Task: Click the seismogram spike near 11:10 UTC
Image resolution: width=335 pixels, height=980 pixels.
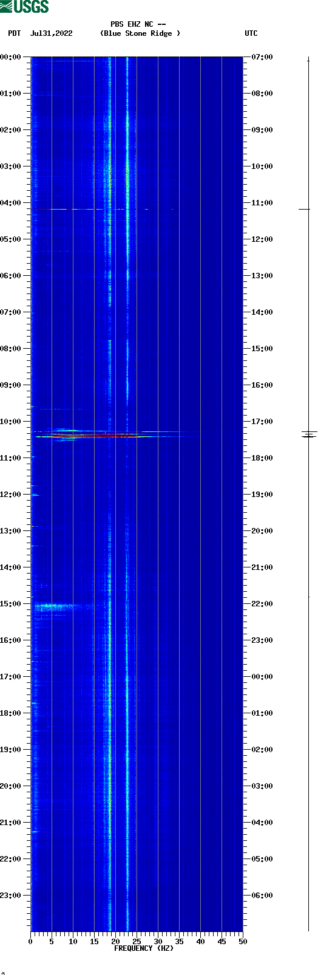Action: point(304,209)
